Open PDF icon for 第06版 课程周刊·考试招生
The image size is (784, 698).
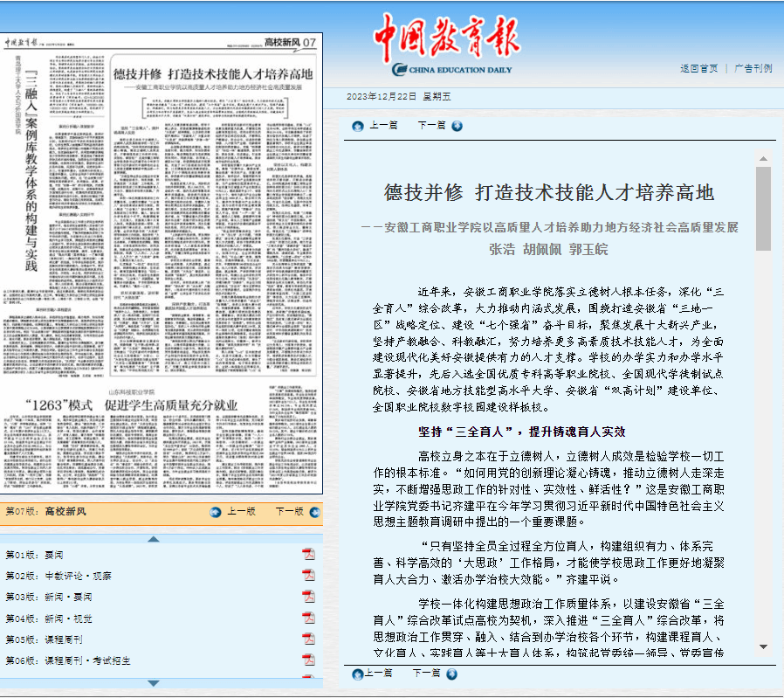click(308, 660)
